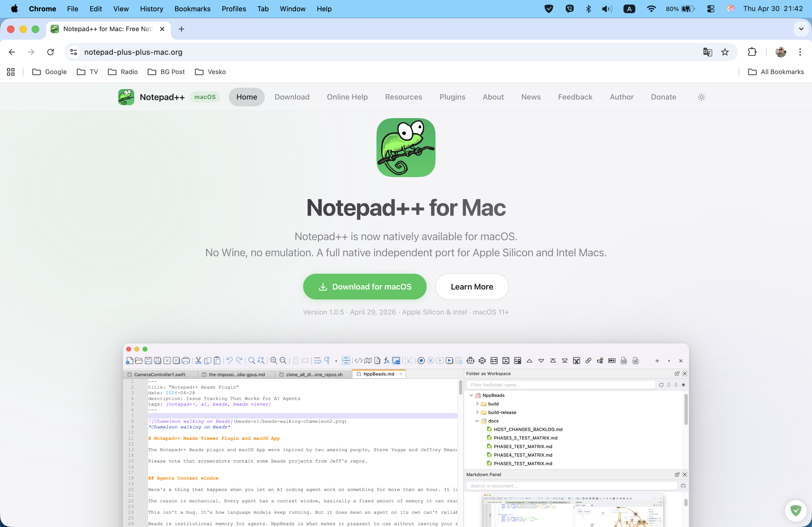The height and width of the screenshot is (527, 812).
Task: Start macro recording with the record icon
Action: pos(421,361)
